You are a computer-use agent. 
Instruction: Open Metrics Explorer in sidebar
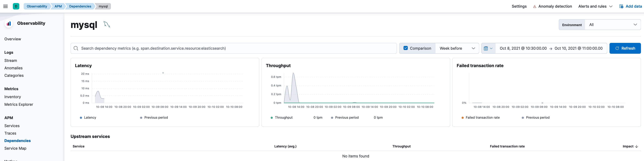point(19,104)
